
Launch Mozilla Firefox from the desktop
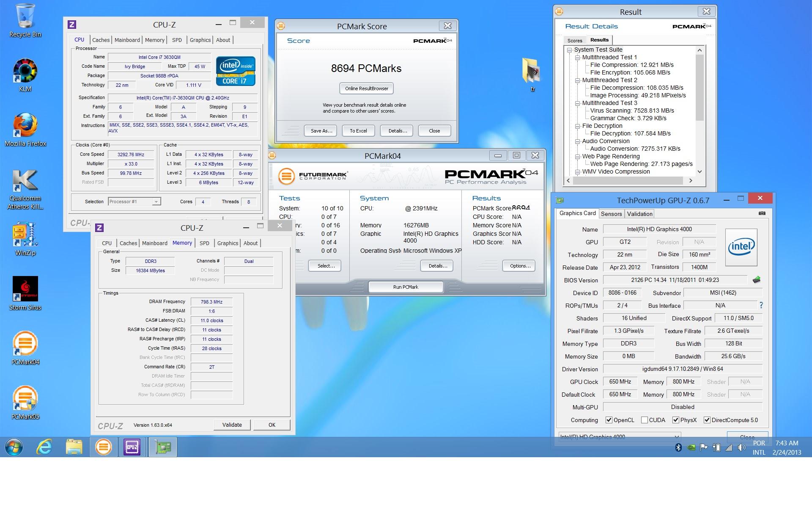click(x=25, y=130)
